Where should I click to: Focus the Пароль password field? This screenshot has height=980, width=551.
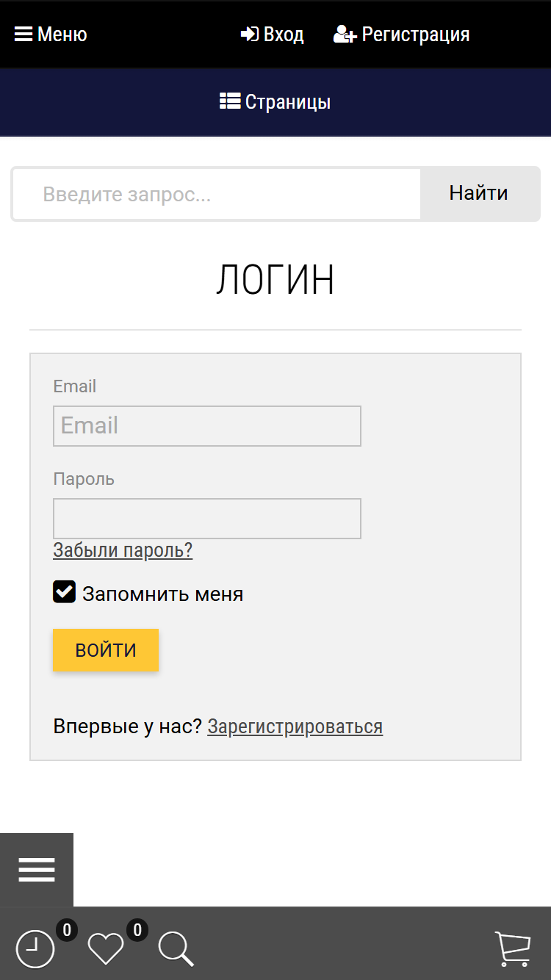[x=207, y=519]
